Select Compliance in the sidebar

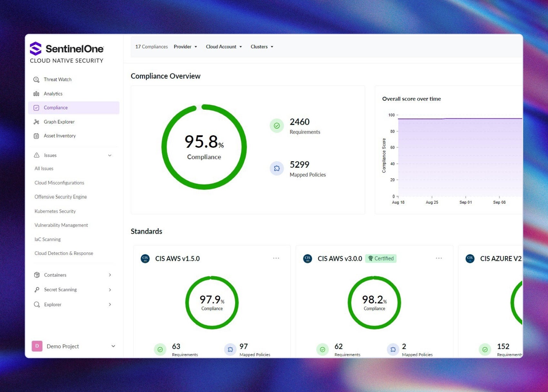(x=56, y=108)
